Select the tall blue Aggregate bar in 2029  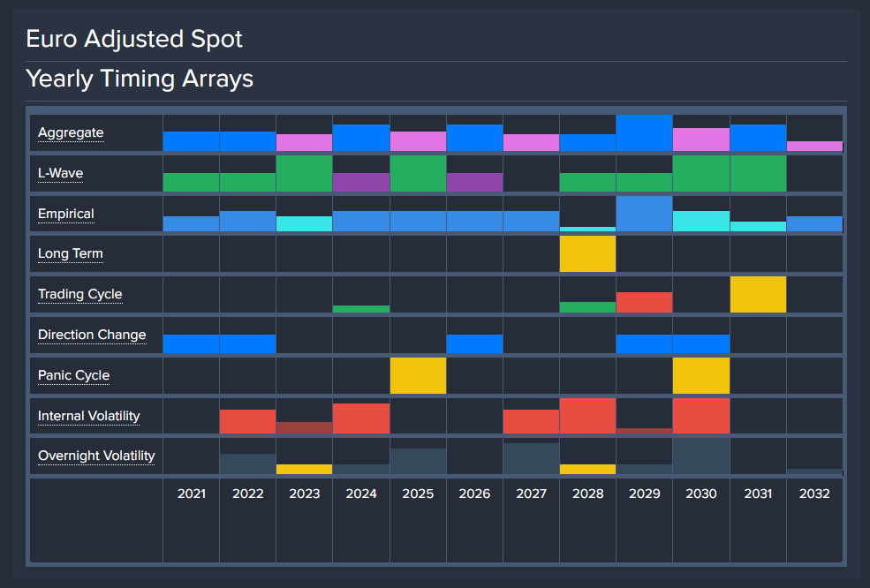click(x=644, y=133)
